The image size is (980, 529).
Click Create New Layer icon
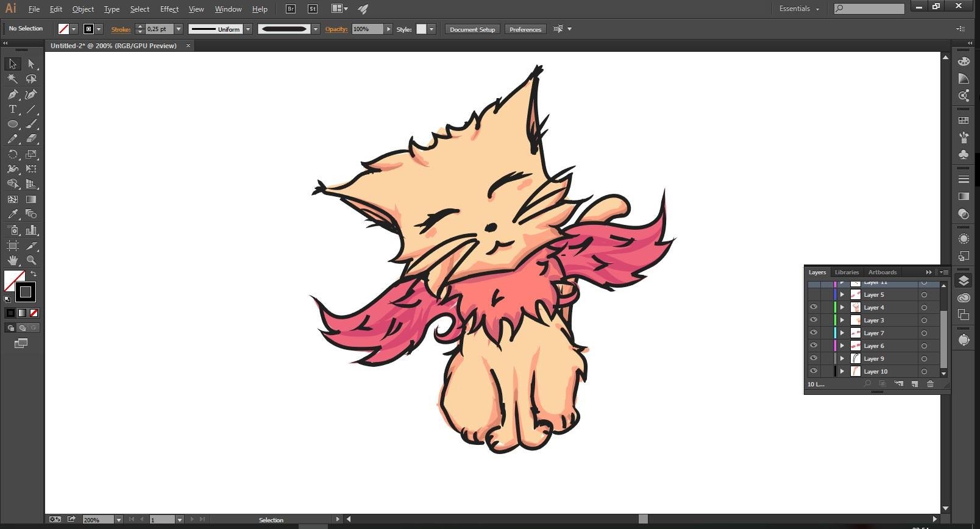coord(914,384)
